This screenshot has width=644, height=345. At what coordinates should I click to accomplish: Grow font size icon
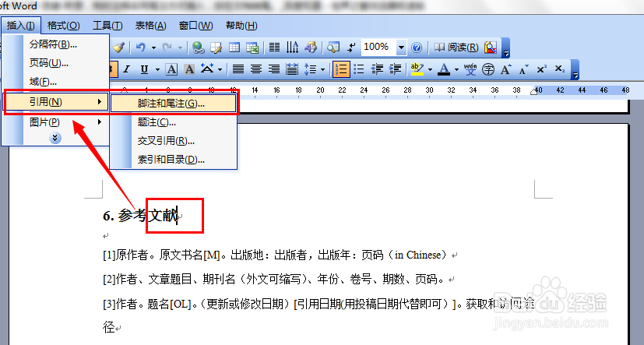coord(506,69)
